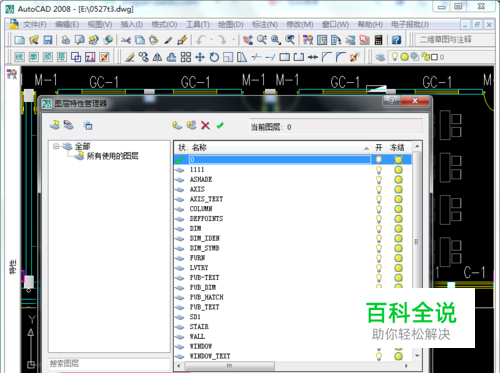500x373 pixels.
Task: Toggle the freeze sun for layer DIM_SYMB
Action: (x=398, y=248)
